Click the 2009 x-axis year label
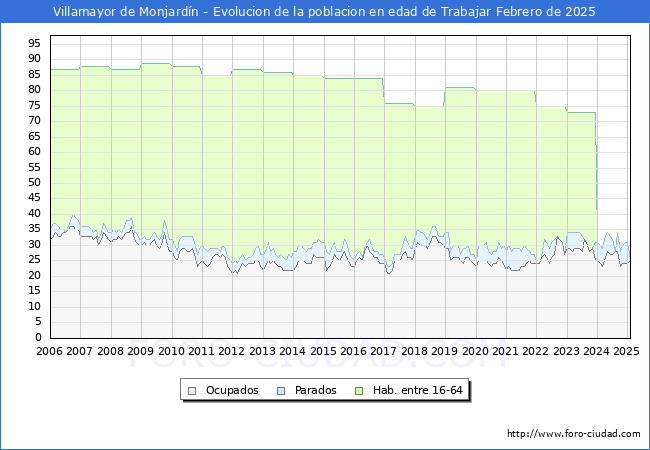Image resolution: width=650 pixels, height=450 pixels. tap(141, 351)
